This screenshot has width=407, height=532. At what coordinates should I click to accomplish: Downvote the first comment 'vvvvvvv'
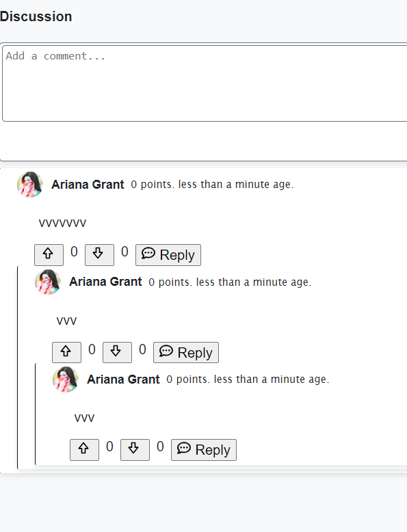tap(99, 255)
